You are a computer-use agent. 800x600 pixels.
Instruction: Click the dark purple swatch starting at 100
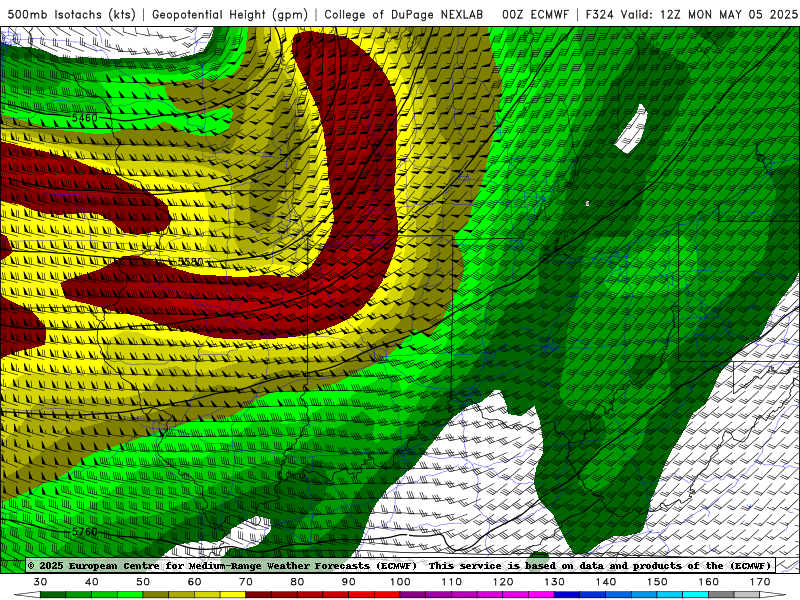pyautogui.click(x=413, y=595)
